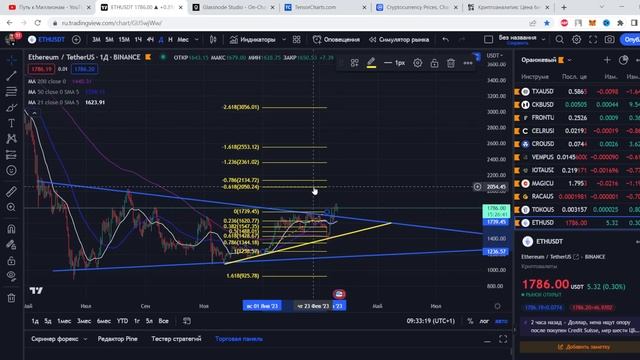Viewport: 640px width, 360px height.
Task: Toggle stay in drawing mode
Action: [11, 244]
